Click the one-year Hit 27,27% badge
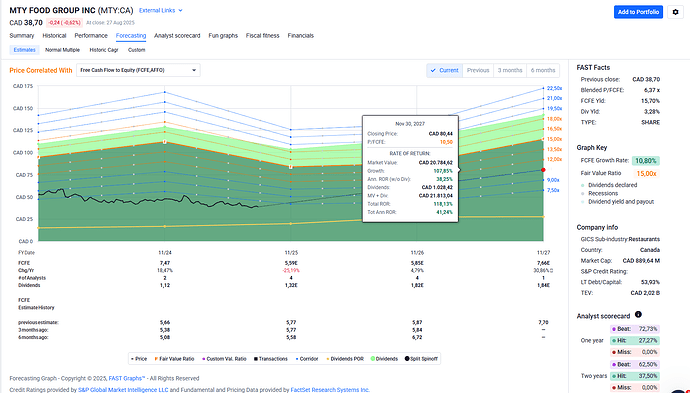 pos(635,340)
